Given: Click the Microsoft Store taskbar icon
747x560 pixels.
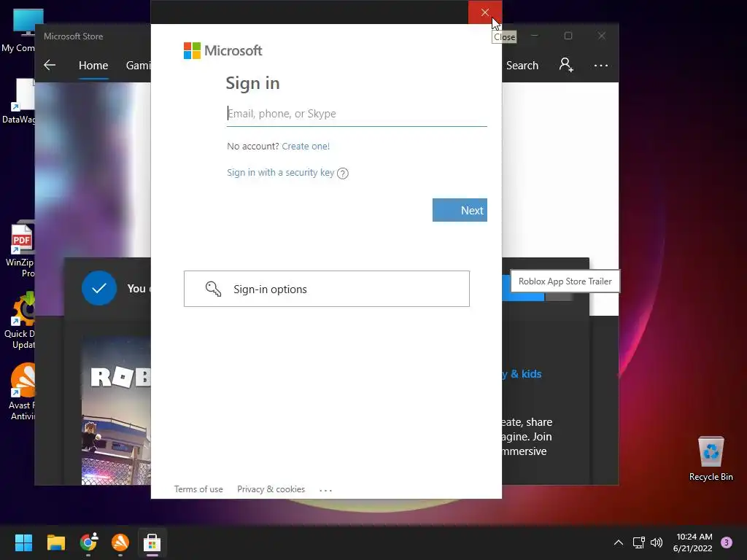Looking at the screenshot, I should [x=152, y=542].
